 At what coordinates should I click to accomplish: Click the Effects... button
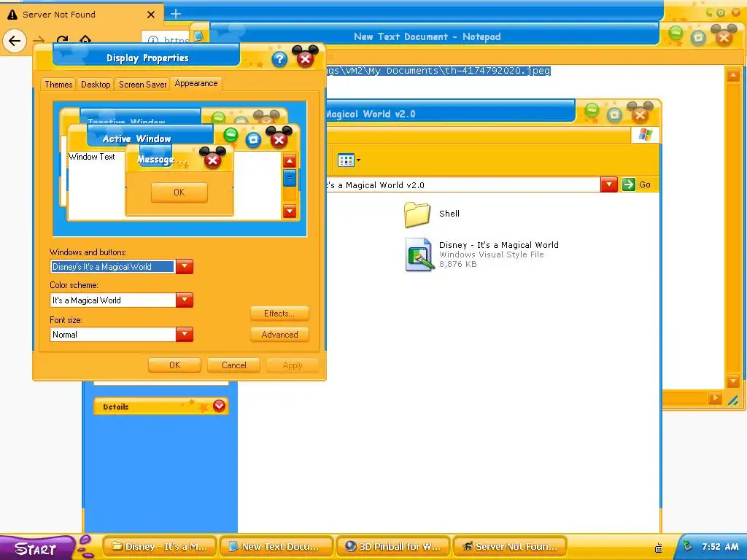click(x=279, y=314)
